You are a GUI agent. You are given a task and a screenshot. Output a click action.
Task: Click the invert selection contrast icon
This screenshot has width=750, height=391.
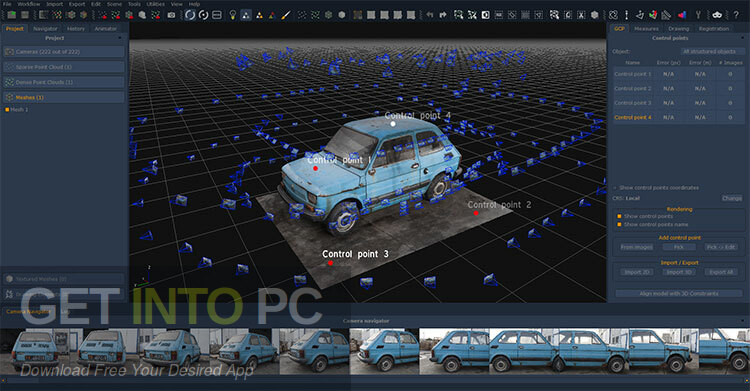485,15
